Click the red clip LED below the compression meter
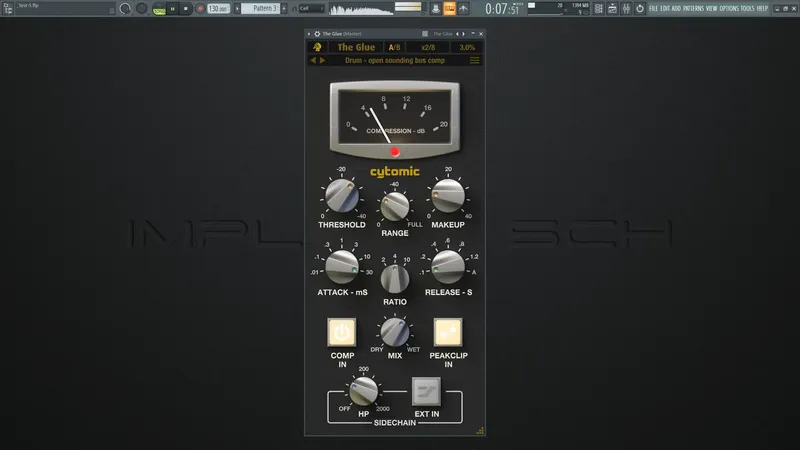Viewport: 800px width, 450px height. (x=395, y=152)
